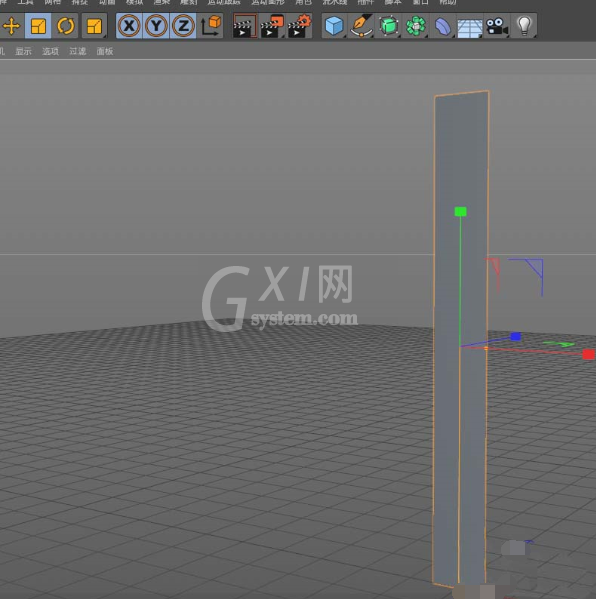The height and width of the screenshot is (599, 596).
Task: Click Render to Picture Viewer icon
Action: tap(272, 26)
